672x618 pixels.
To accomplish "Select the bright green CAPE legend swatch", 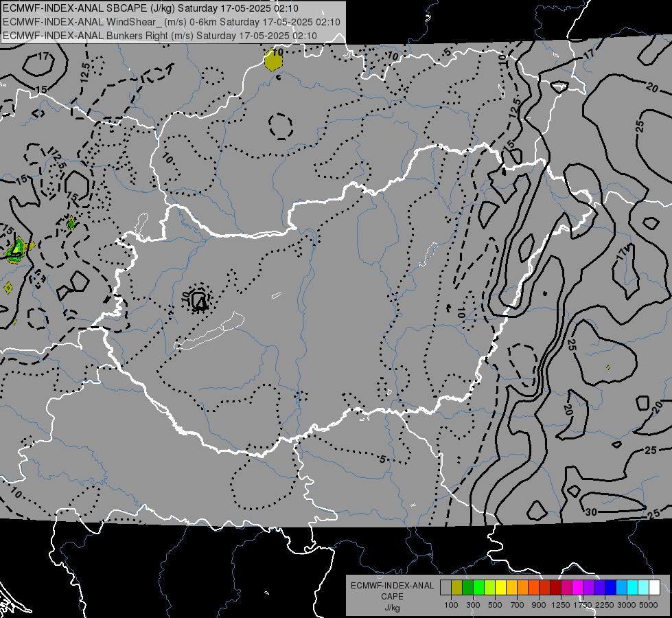I will 478,587.
